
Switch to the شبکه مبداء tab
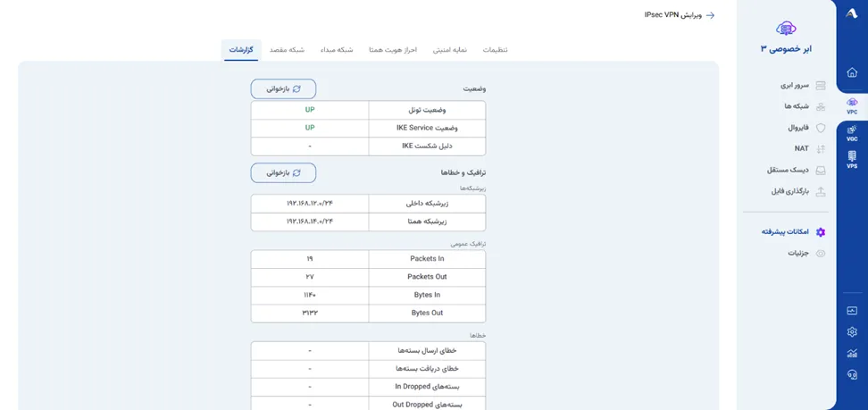click(x=337, y=50)
